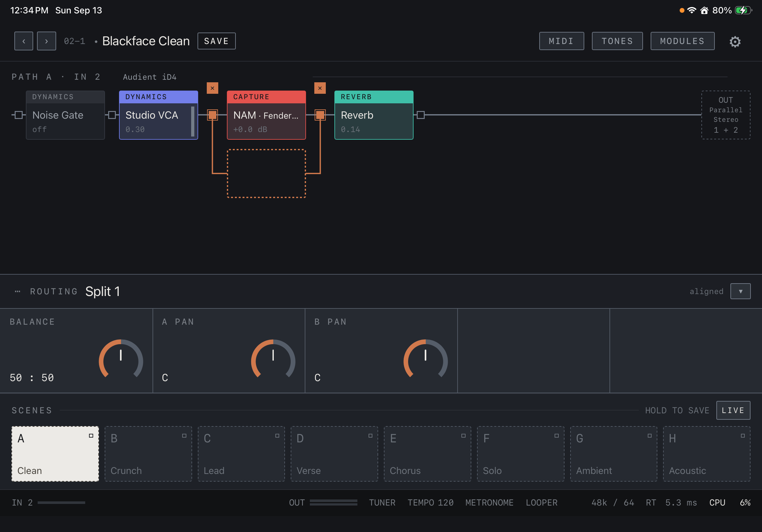Open the settings gear icon
The height and width of the screenshot is (532, 762).
click(735, 41)
